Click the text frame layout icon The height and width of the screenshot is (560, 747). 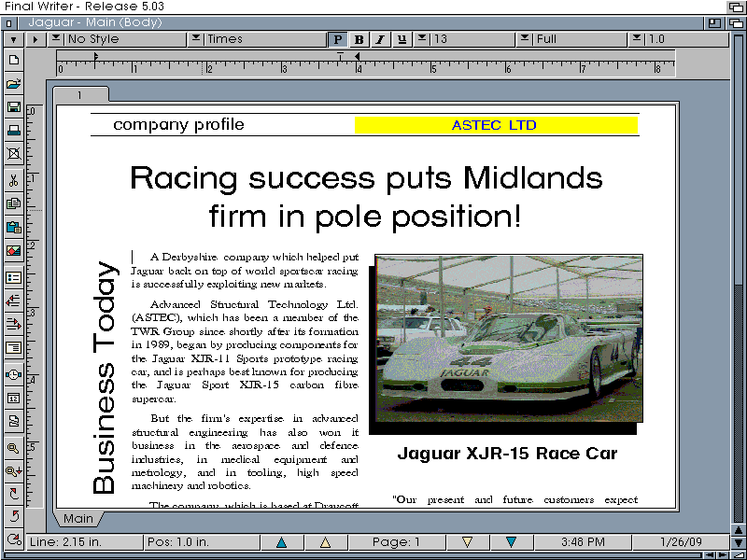coord(13,347)
